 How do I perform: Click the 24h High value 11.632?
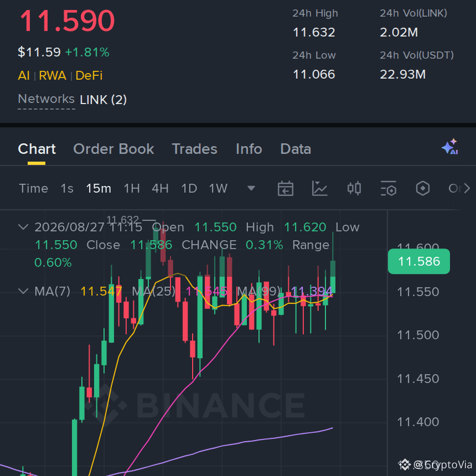[314, 32]
